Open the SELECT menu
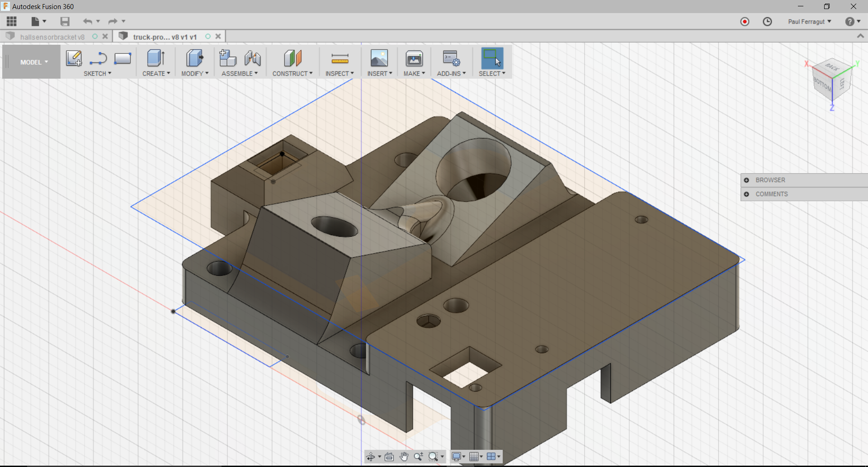 (x=492, y=73)
